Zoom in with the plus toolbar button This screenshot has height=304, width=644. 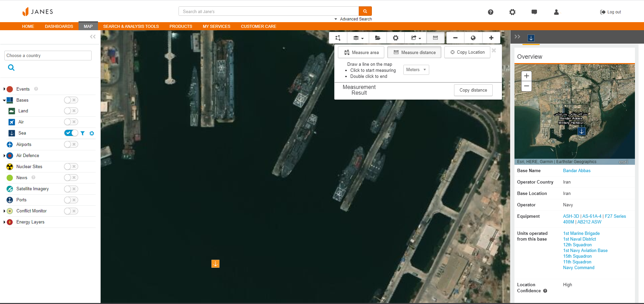pyautogui.click(x=491, y=38)
